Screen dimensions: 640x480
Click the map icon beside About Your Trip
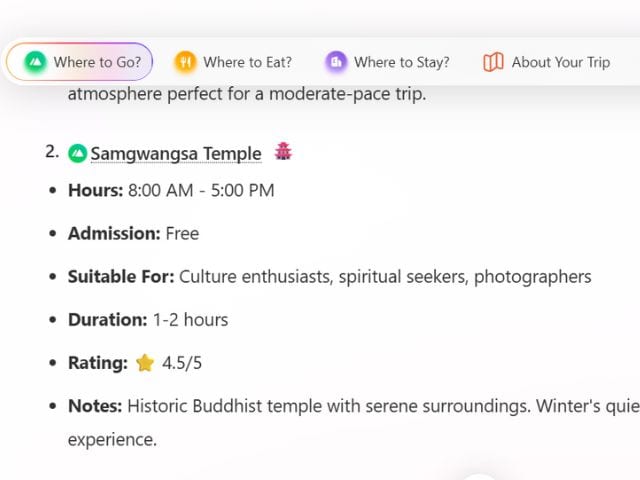(x=493, y=62)
